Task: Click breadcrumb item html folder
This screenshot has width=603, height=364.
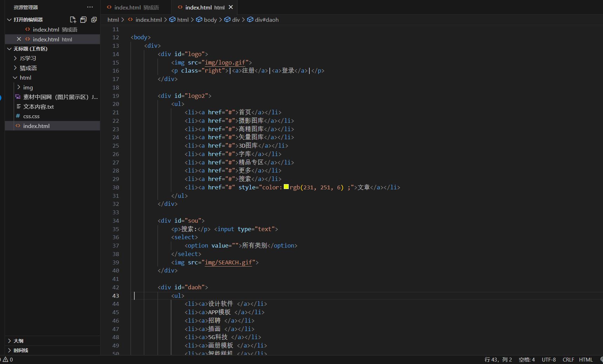Action: [x=113, y=20]
